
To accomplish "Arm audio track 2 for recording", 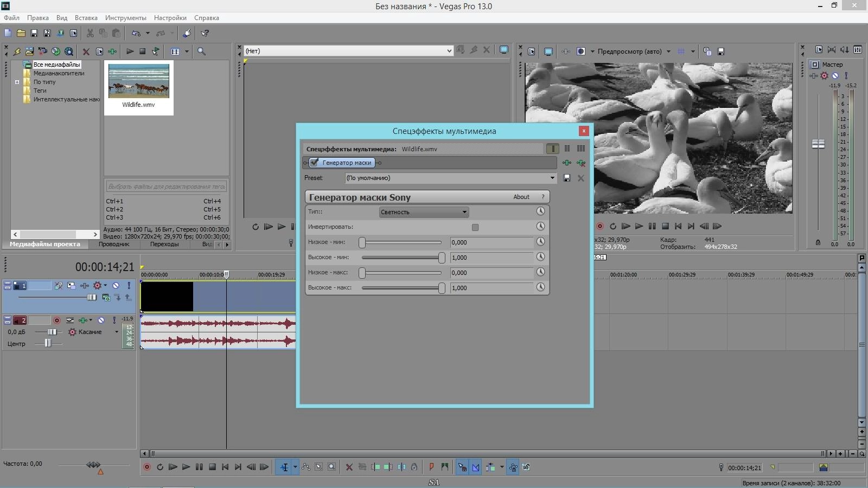I will [57, 320].
